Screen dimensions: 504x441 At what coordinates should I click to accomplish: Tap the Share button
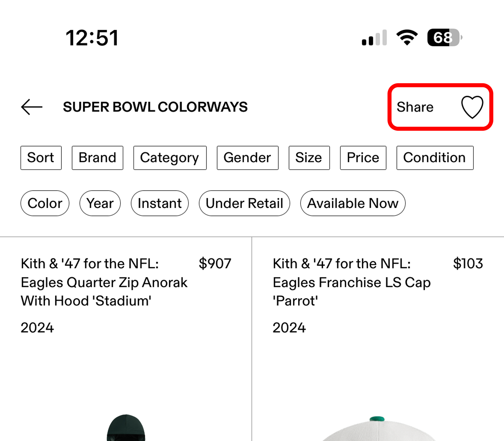[415, 107]
